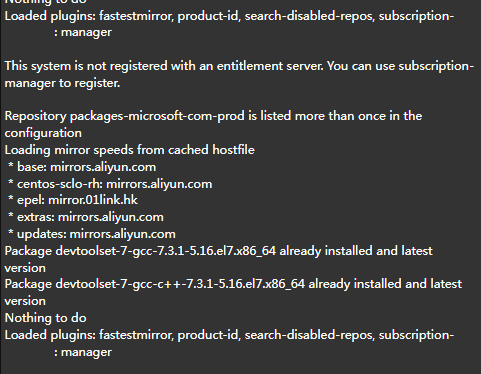Click the 'extras: mirrors.aliyun.com' line
The width and height of the screenshot is (481, 374).
90,217
